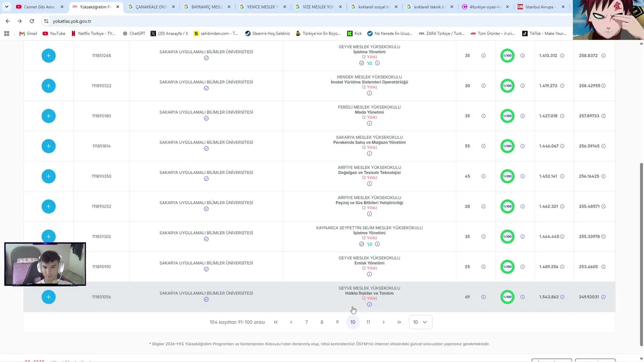This screenshot has width=644, height=362.
Task: Open the info icon under Perakende Satış ve Mağaza Yönetimi
Action: pyautogui.click(x=369, y=153)
